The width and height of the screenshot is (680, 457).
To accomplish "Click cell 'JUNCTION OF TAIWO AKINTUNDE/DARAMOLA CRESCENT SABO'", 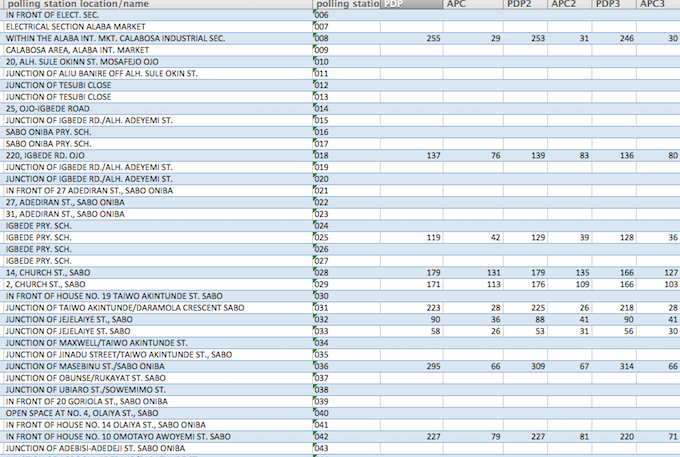I will pyautogui.click(x=156, y=307).
